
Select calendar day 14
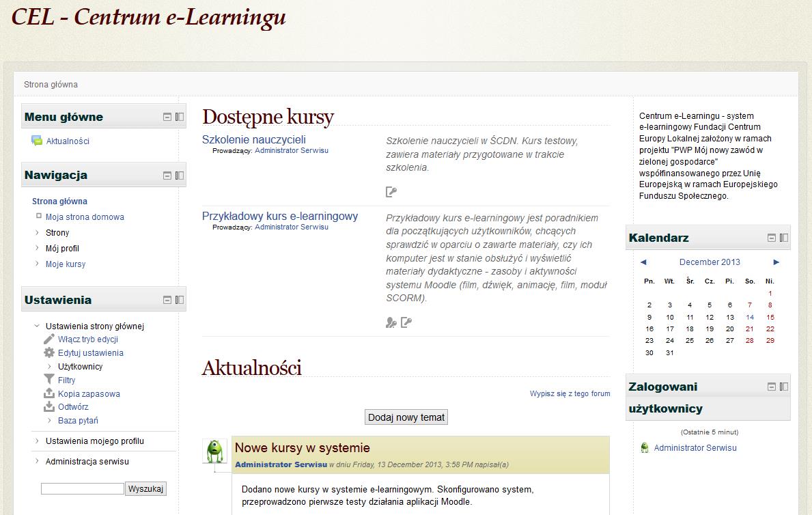coord(750,317)
